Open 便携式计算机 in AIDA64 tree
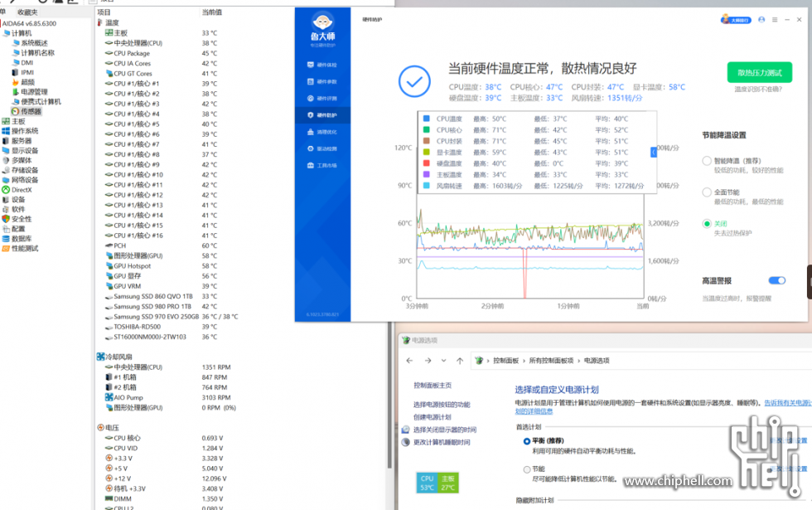 tap(36, 101)
